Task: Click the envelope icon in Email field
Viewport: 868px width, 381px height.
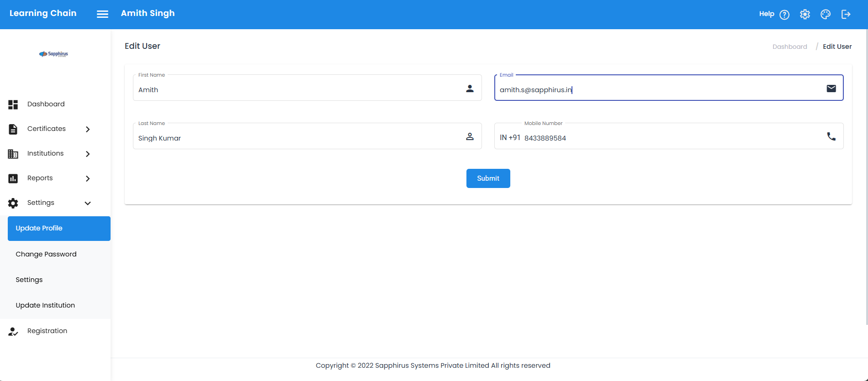Action: point(831,89)
